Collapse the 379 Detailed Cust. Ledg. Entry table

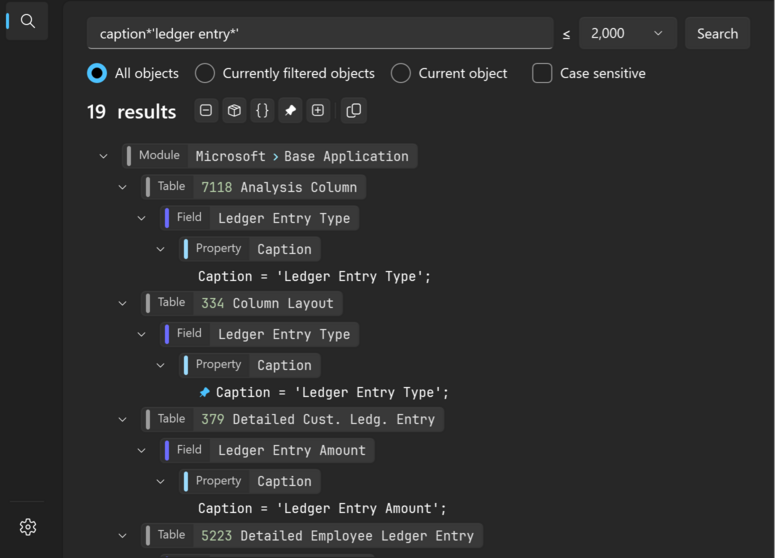point(123,420)
